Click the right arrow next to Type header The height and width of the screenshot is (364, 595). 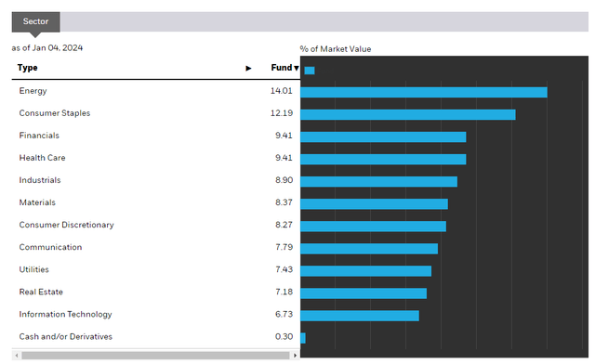pos(248,69)
